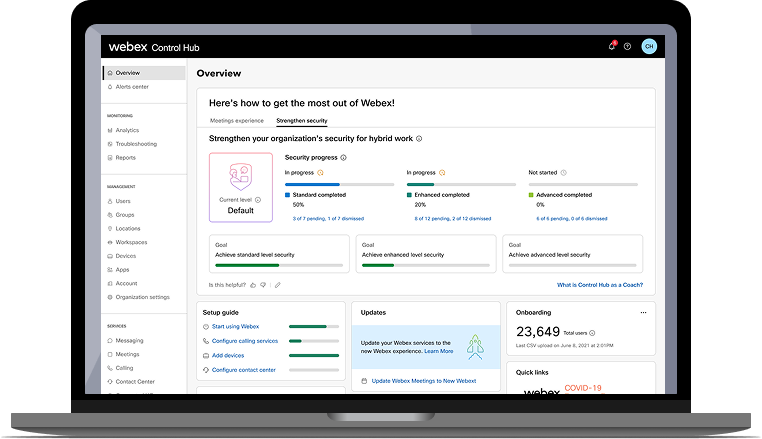The image size is (762, 439).
Task: Click the Enhanced completed green progress bar
Action: (461, 185)
